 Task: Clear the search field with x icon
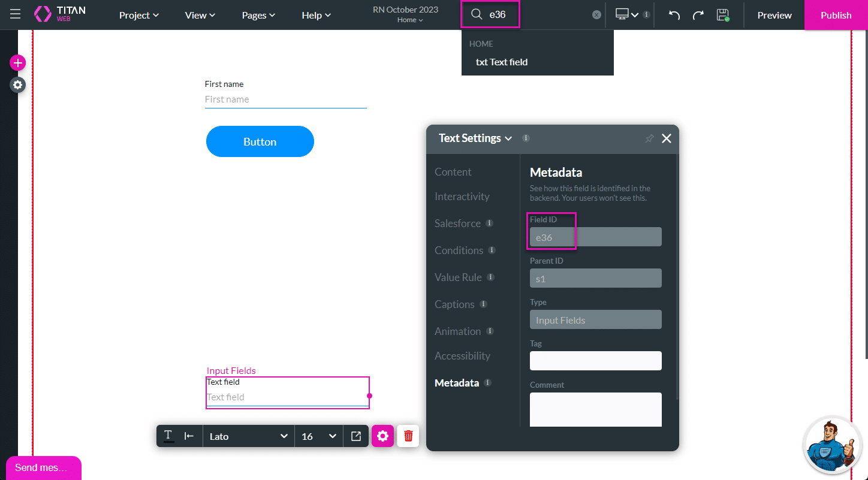(x=596, y=15)
